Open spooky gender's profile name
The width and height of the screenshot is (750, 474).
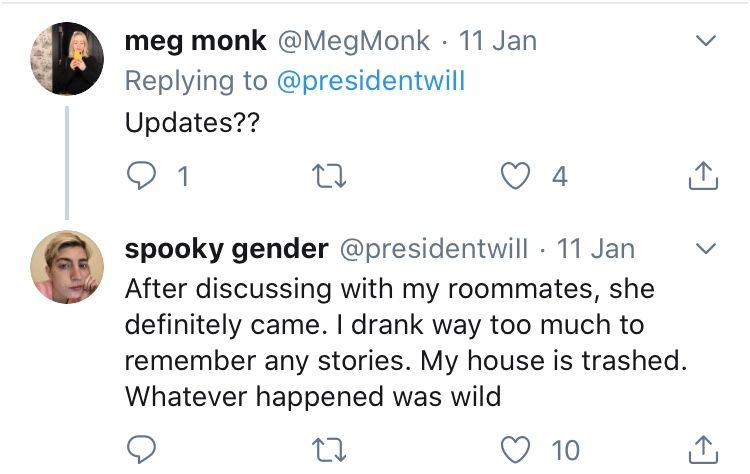227,250
